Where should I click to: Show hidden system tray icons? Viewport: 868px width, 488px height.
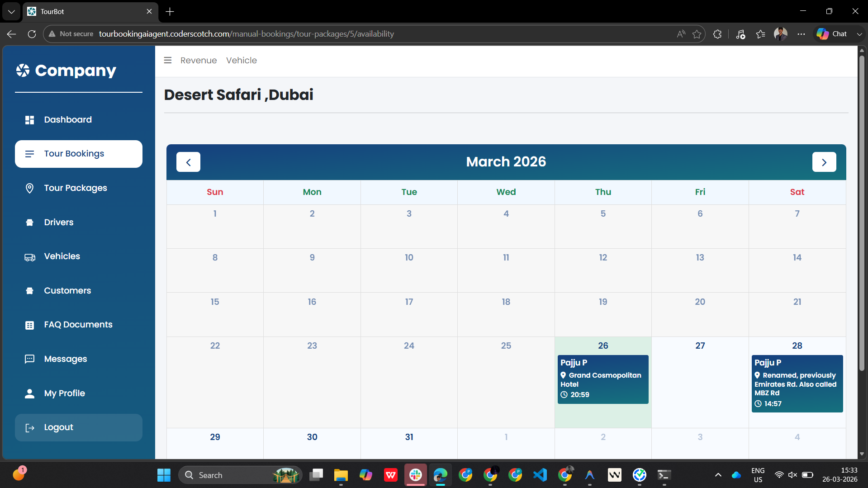pyautogui.click(x=718, y=475)
